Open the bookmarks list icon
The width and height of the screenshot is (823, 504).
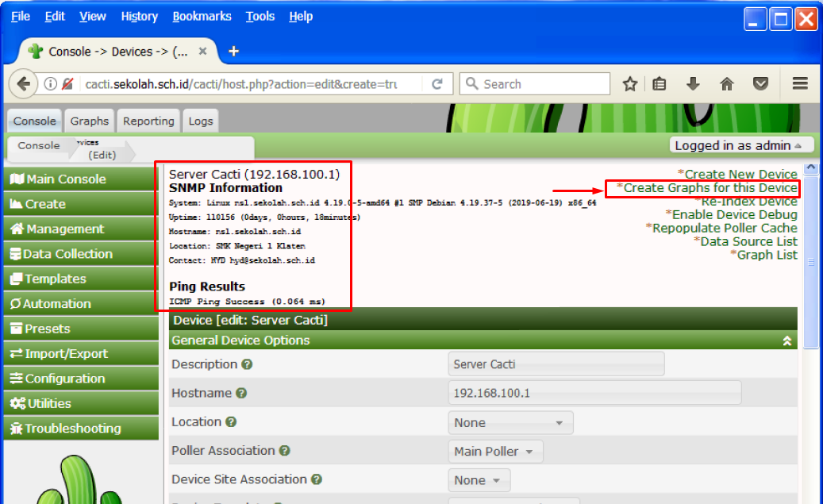660,84
